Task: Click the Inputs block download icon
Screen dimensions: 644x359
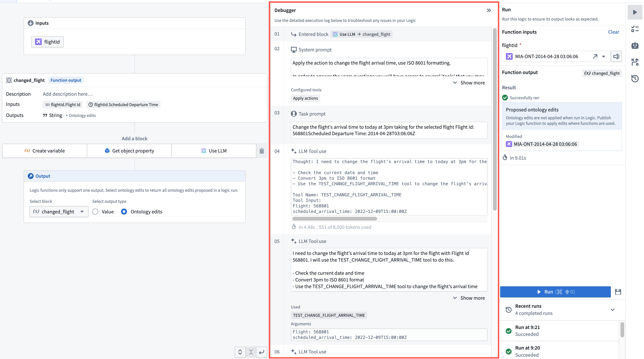Action: (30, 23)
